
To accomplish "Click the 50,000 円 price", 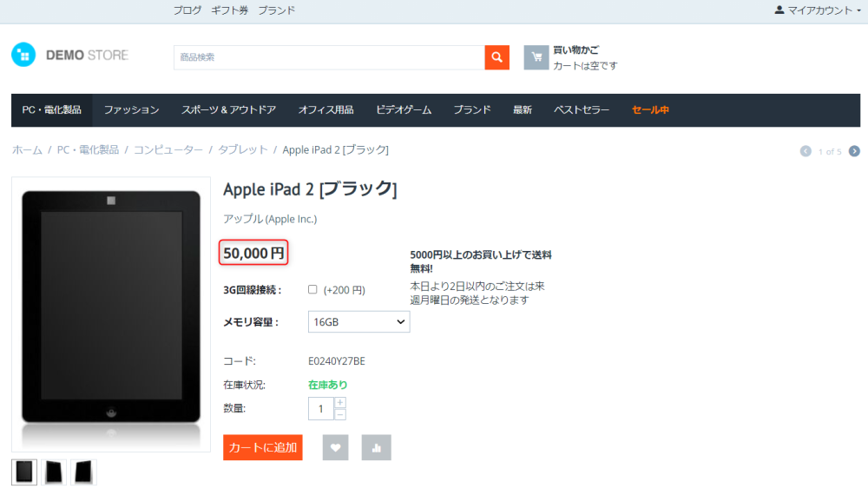I will point(253,253).
